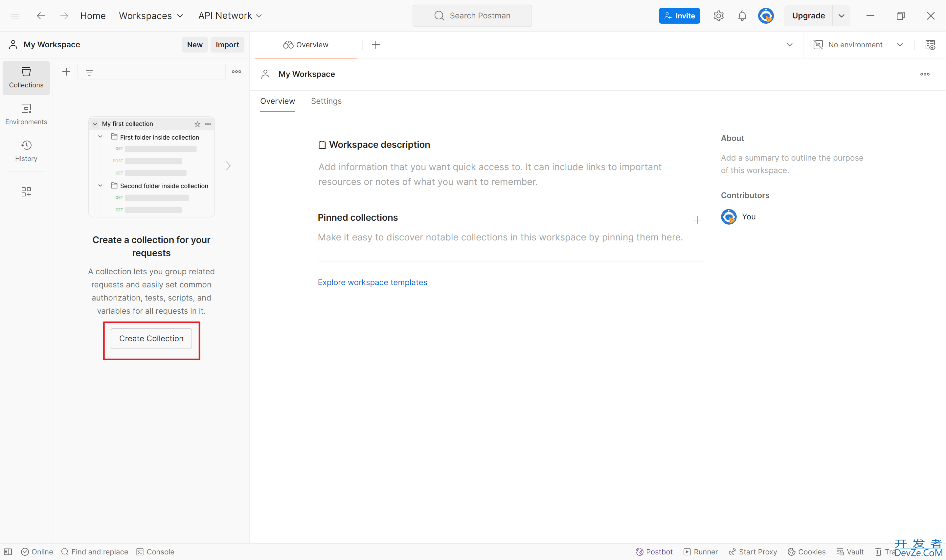Open three-dots on My first collection preview
The image size is (946, 560).
point(208,124)
